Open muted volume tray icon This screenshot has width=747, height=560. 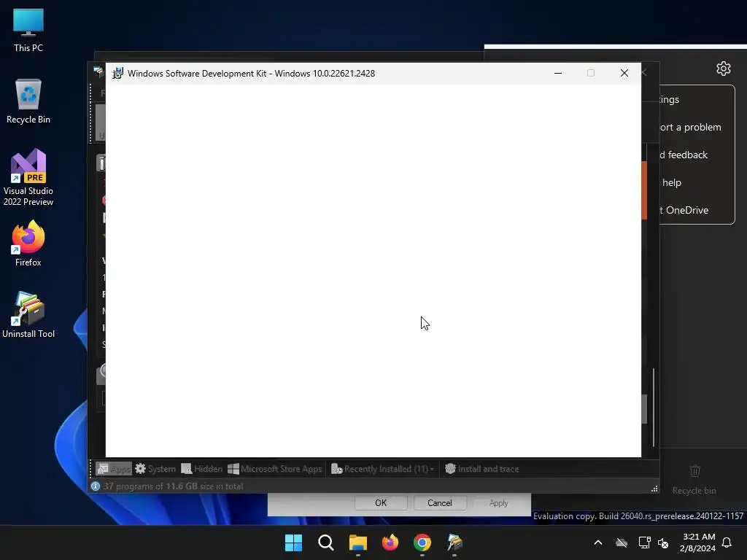[662, 542]
